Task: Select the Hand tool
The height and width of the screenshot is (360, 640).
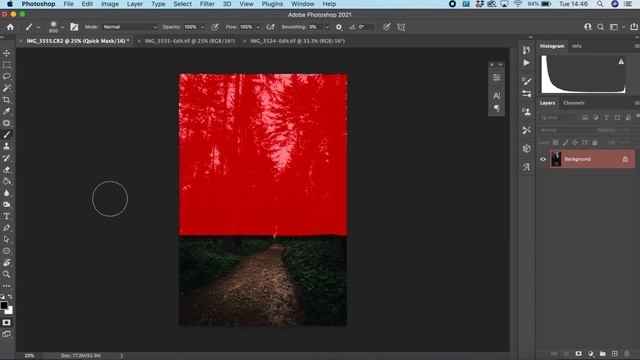Action: pos(7,262)
